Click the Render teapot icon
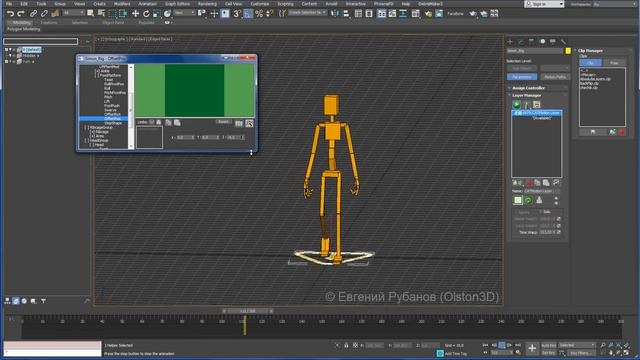The height and width of the screenshot is (360, 640). 473,14
